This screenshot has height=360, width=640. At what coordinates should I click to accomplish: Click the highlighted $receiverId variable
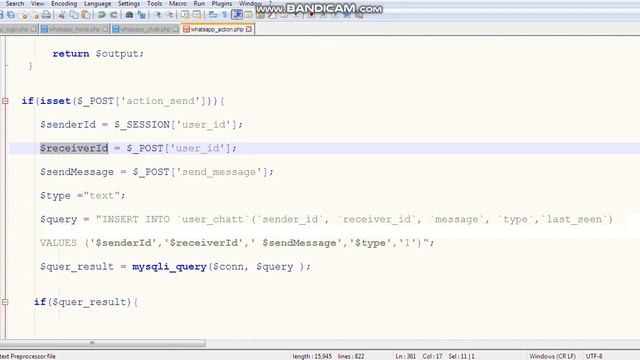coord(74,148)
